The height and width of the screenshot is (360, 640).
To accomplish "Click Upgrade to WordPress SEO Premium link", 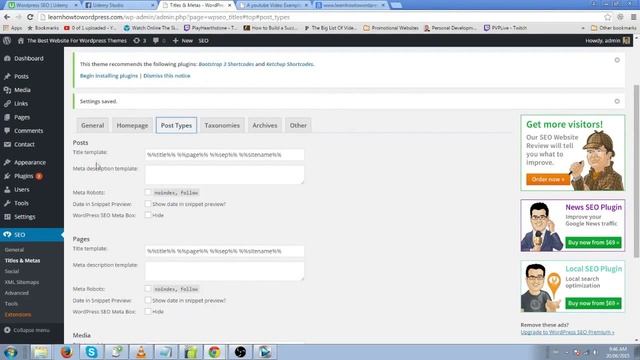I will point(567,332).
